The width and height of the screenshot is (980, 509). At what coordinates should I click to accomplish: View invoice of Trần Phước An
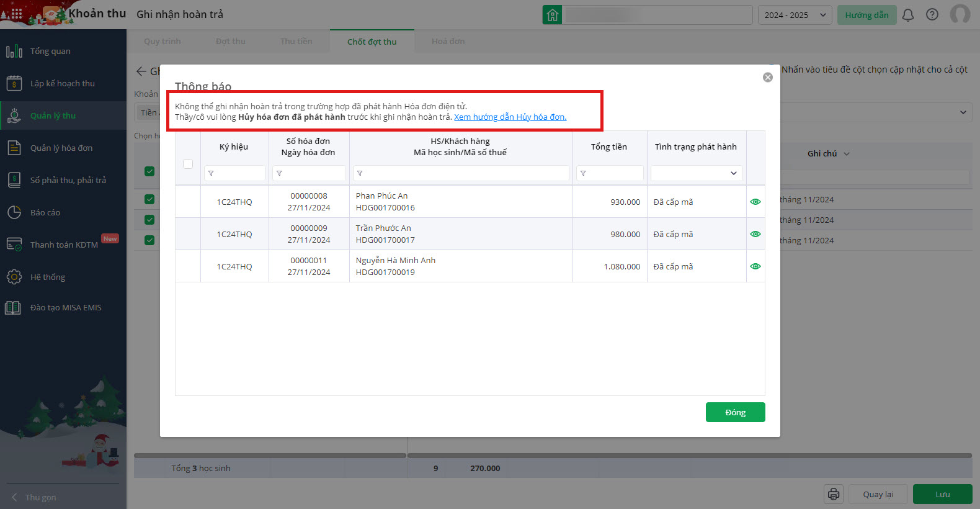click(x=755, y=234)
